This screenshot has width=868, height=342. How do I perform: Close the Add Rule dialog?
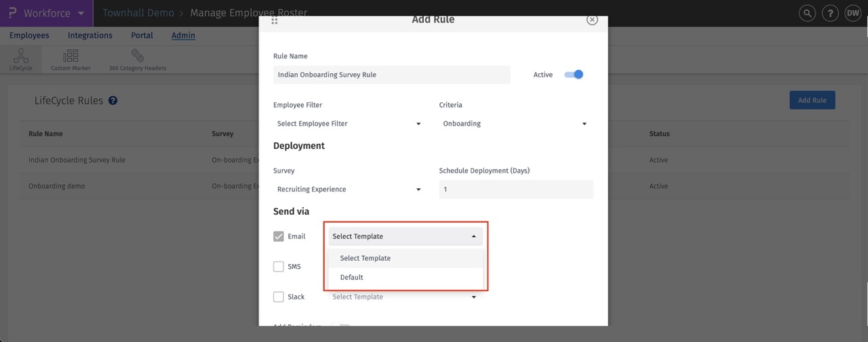point(592,20)
